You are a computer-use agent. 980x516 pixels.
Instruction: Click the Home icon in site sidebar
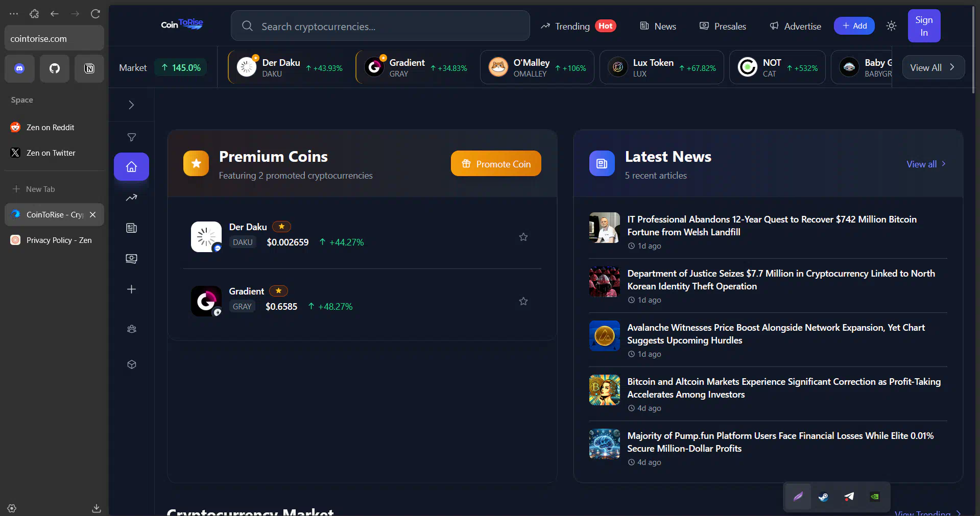(131, 167)
